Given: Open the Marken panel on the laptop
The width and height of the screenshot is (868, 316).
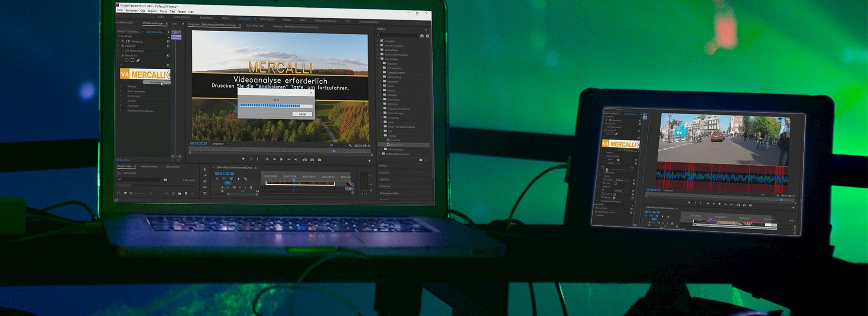Looking at the screenshot, I should 383,166.
